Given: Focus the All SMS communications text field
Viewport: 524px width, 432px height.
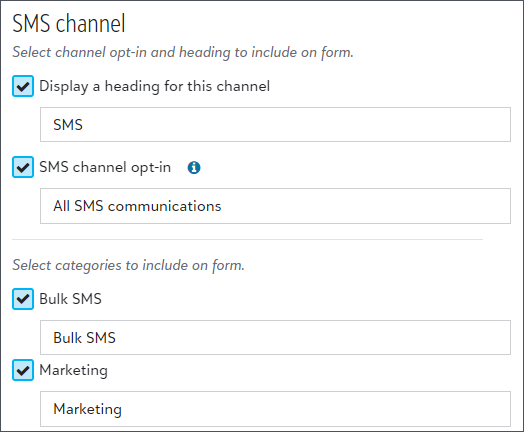Looking at the screenshot, I should (275, 206).
